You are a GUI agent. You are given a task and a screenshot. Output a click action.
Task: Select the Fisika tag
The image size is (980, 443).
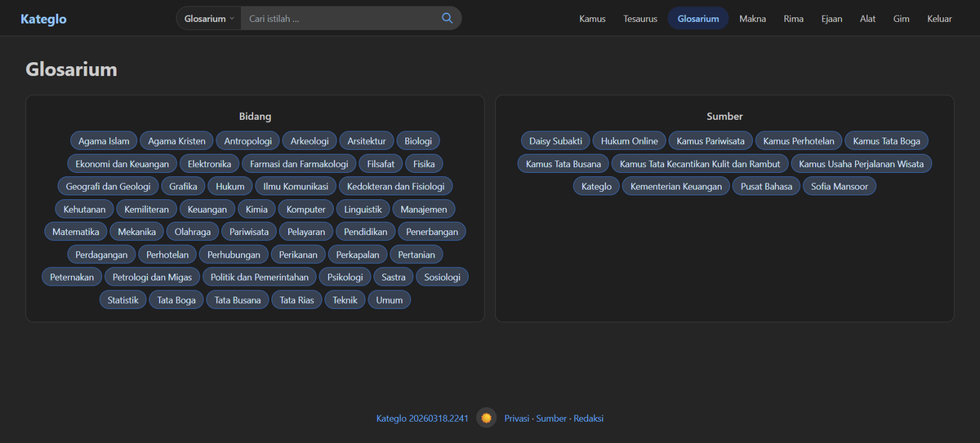tap(424, 164)
